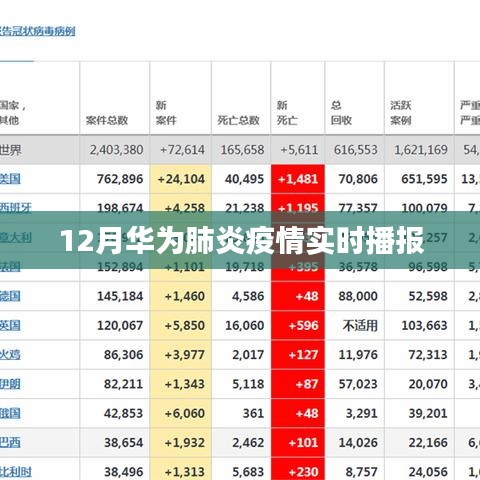Sort by 新案件 column header
480x480 pixels.
(166, 113)
